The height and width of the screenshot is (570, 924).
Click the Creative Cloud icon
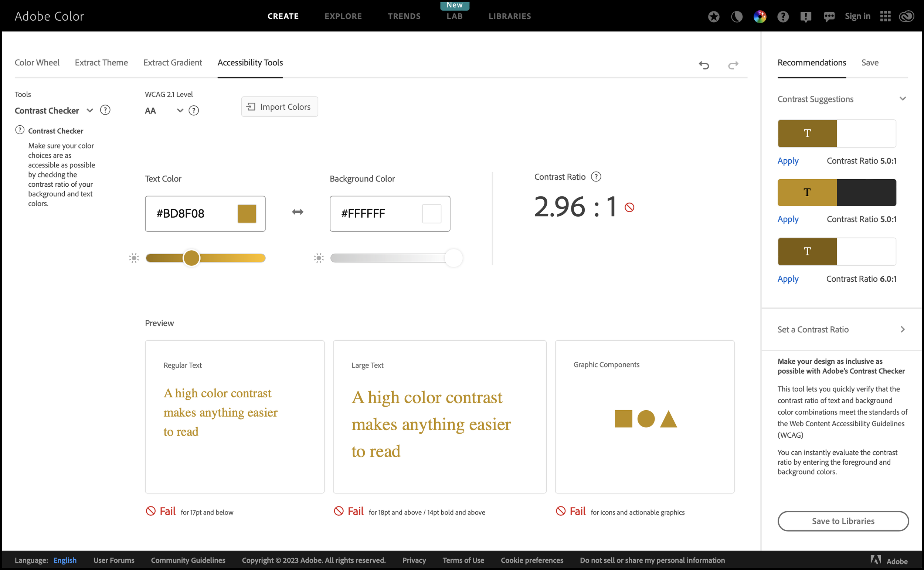click(906, 16)
